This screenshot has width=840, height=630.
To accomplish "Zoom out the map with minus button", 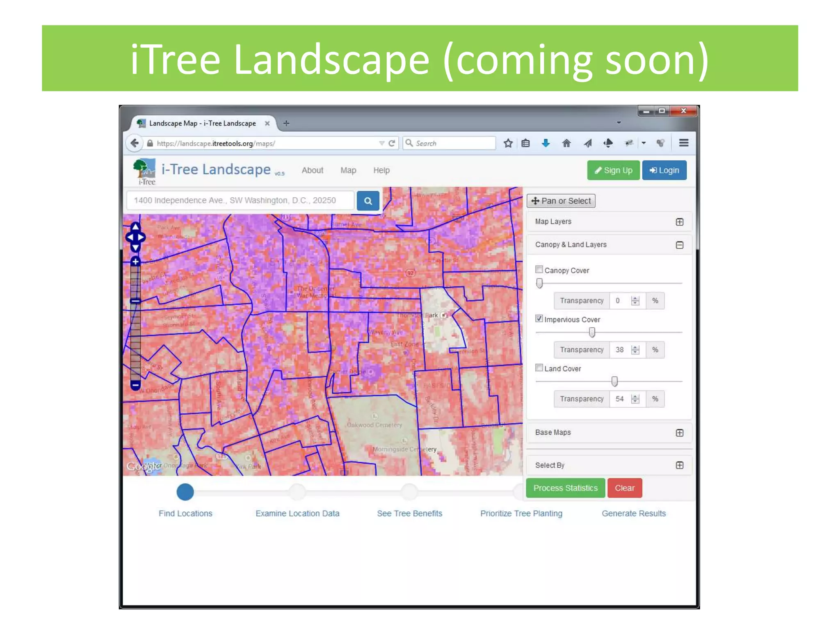I will (x=135, y=385).
